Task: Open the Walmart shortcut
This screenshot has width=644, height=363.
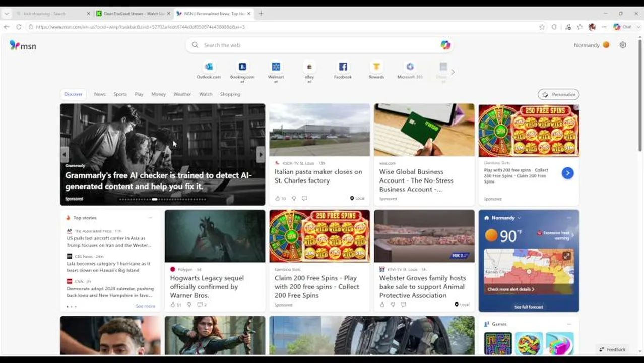Action: 276,71
